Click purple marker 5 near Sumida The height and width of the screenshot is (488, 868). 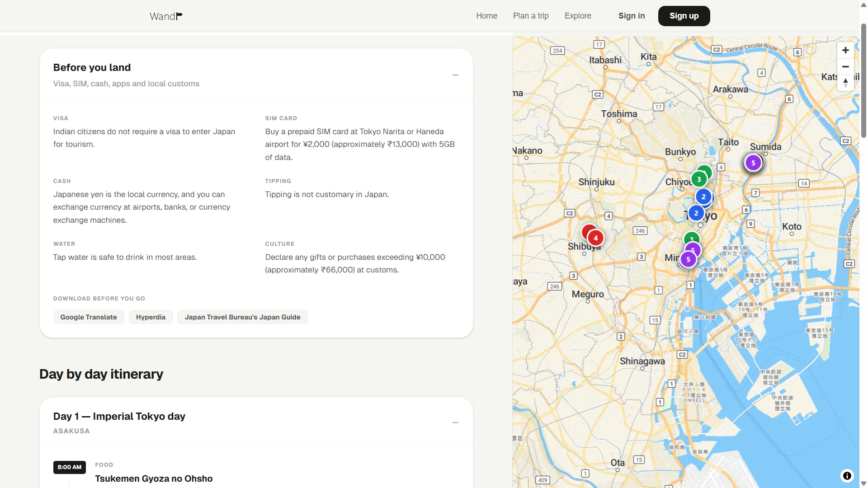tap(753, 163)
